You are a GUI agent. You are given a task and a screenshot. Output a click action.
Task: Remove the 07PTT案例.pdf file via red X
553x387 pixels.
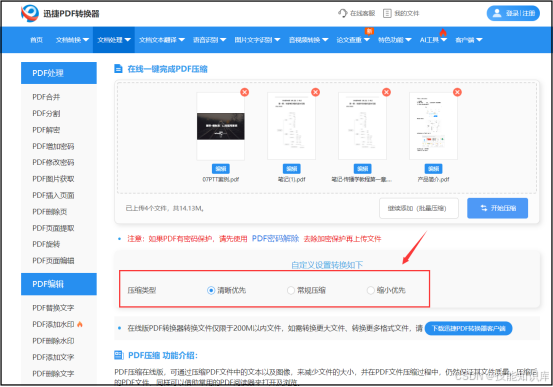(x=244, y=92)
